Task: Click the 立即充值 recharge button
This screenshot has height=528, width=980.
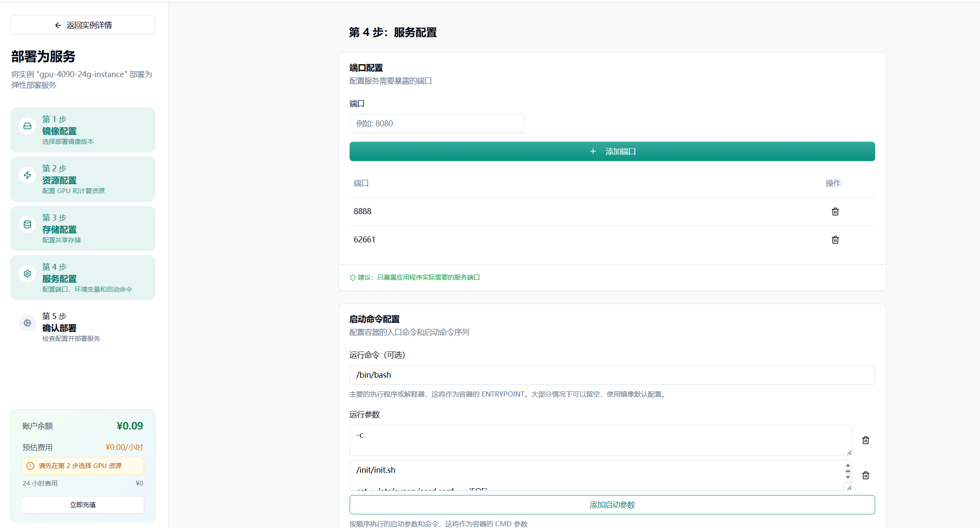Action: pos(83,505)
